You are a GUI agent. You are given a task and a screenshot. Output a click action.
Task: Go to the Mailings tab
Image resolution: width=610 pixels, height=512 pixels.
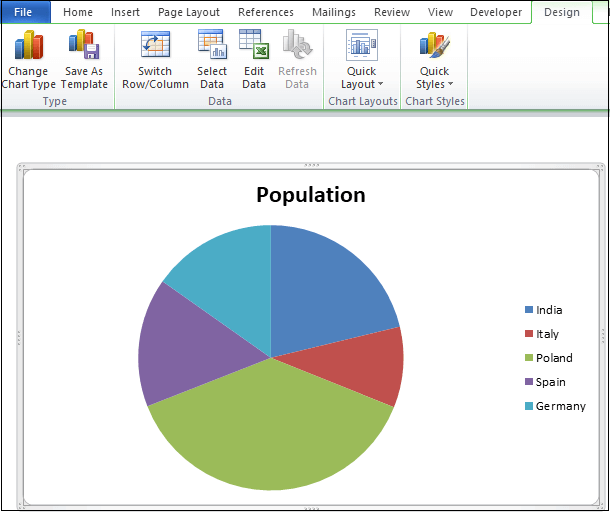click(x=335, y=13)
